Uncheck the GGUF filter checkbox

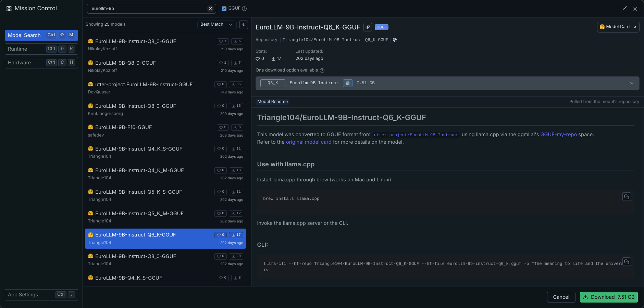224,9
